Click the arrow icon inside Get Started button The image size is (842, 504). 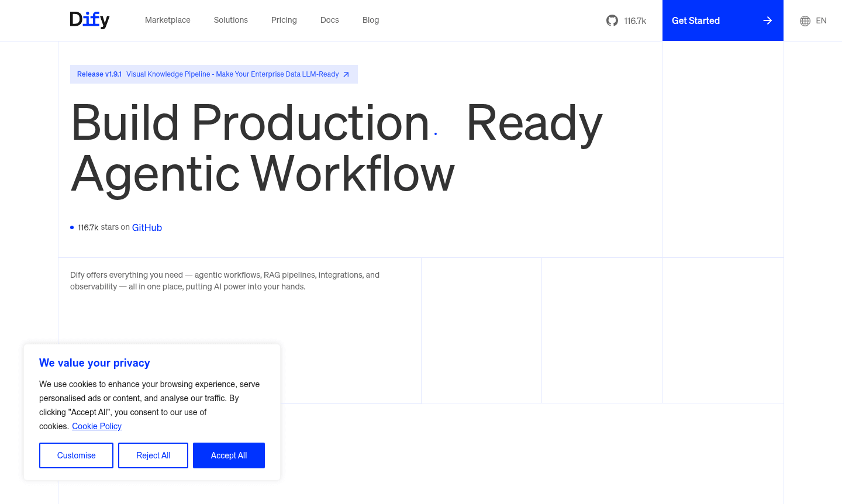[767, 20]
